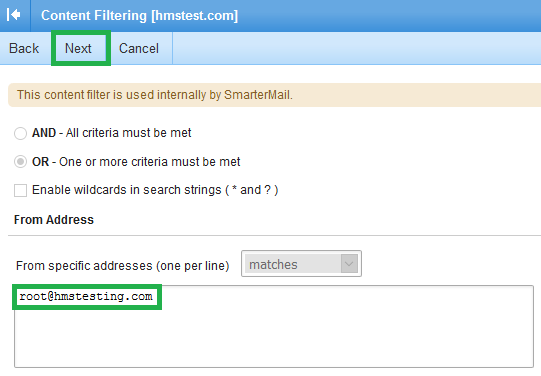This screenshot has width=541, height=376.
Task: Open the matches dropdown
Action: click(x=301, y=264)
